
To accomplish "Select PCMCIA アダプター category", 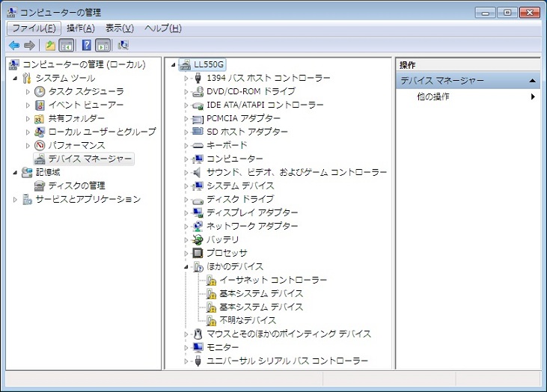I will (243, 119).
